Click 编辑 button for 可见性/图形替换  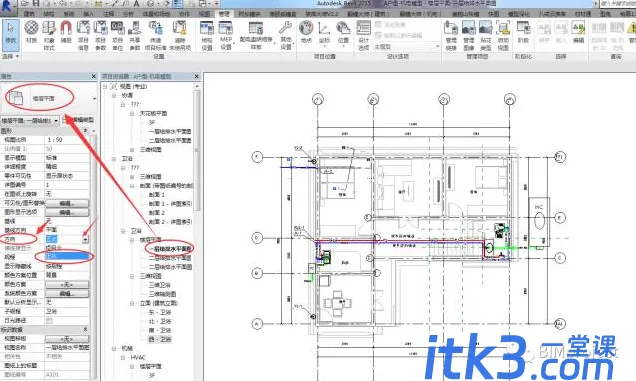tap(67, 203)
